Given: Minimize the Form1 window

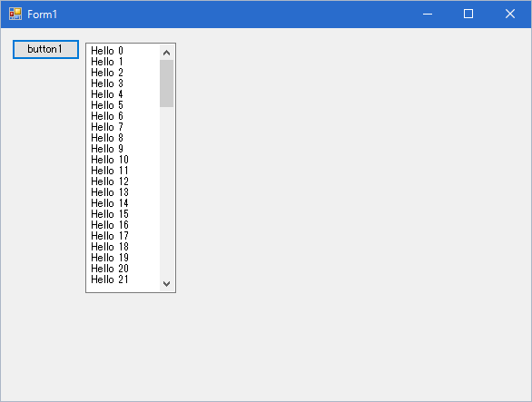Looking at the screenshot, I should 428,14.
